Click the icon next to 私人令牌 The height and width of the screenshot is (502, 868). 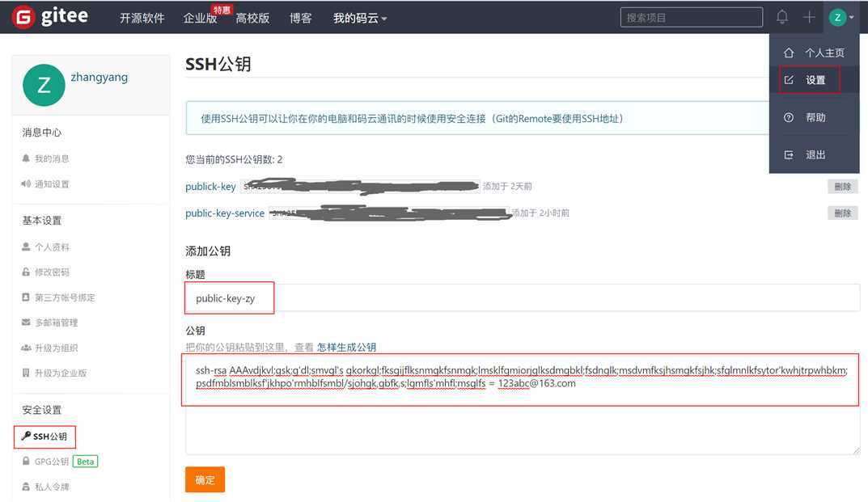(x=25, y=487)
